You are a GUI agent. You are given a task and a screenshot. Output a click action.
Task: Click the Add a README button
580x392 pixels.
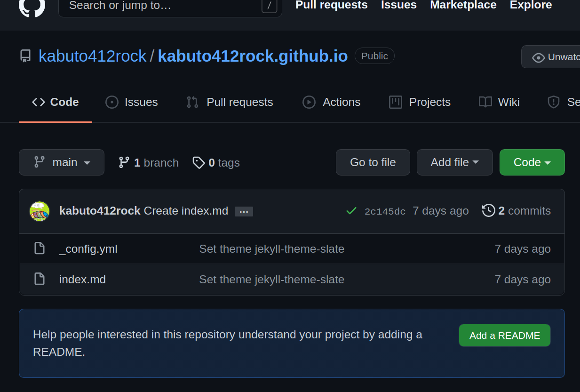504,336
